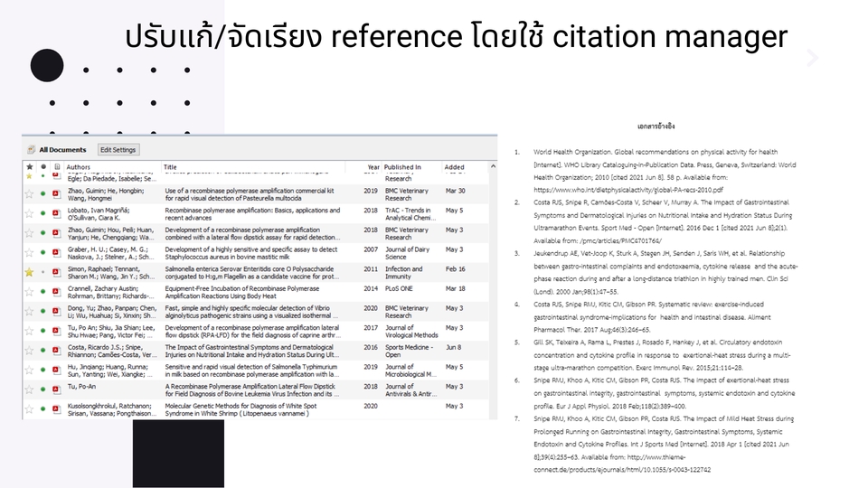Select title 'Recombinase polymerase amplification: Basics, applications and recent advances'
The image size is (868, 488).
click(x=252, y=213)
